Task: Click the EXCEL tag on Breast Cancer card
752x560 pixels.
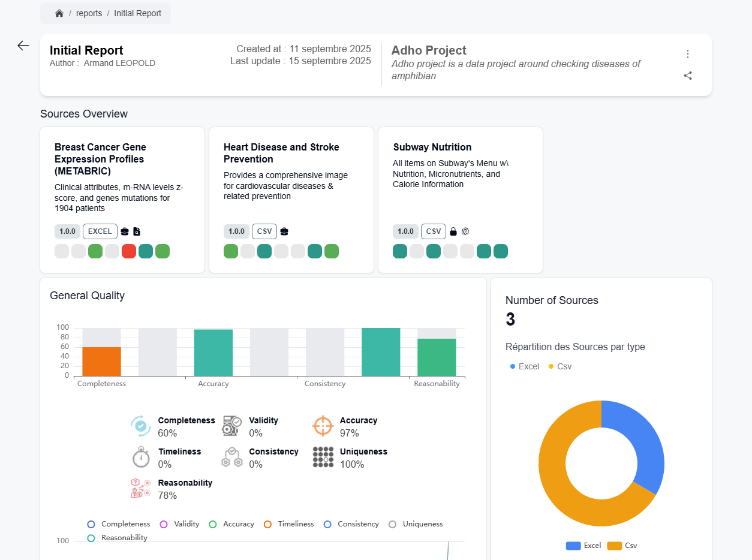Action: [100, 231]
